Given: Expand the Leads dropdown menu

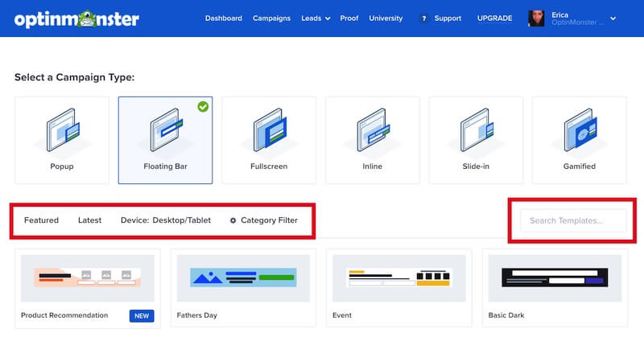Looking at the screenshot, I should pos(316,18).
